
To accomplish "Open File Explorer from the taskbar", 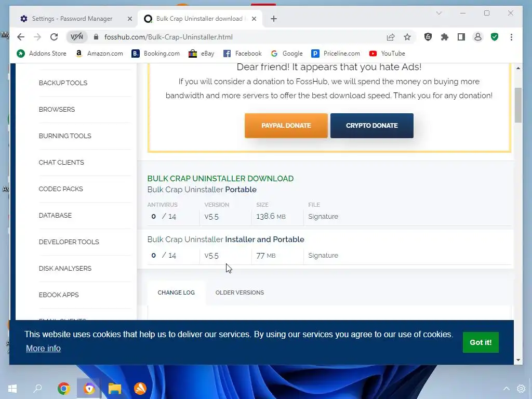I will (115, 389).
